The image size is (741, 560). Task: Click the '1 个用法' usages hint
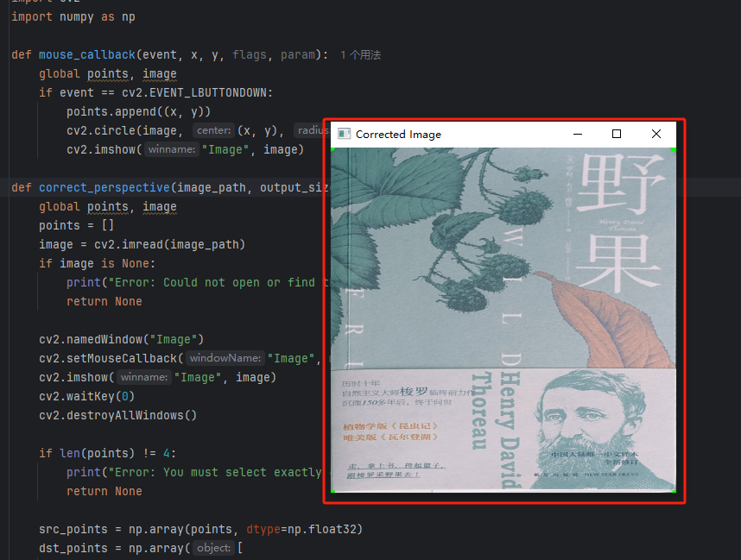(361, 55)
